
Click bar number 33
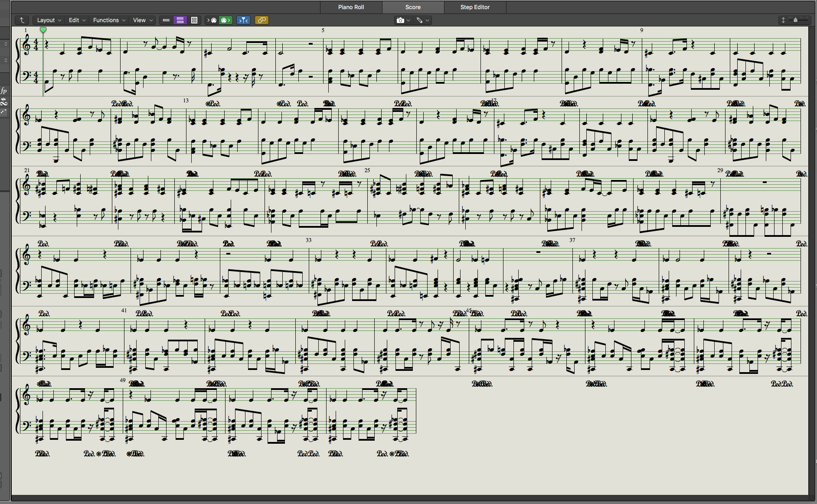tap(308, 240)
